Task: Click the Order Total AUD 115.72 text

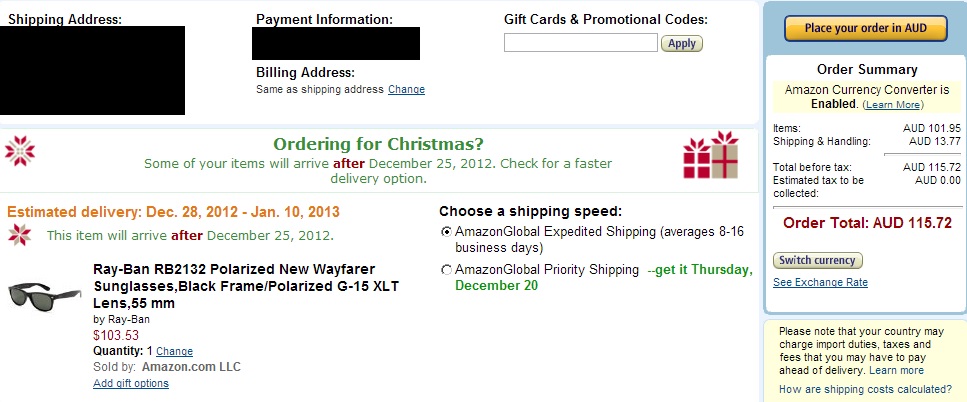Action: 867,223
